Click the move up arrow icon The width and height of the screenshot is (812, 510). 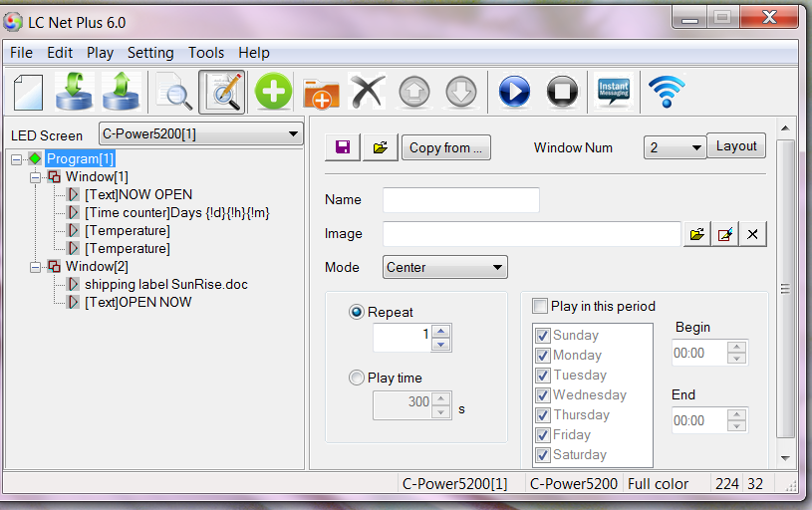[x=414, y=92]
